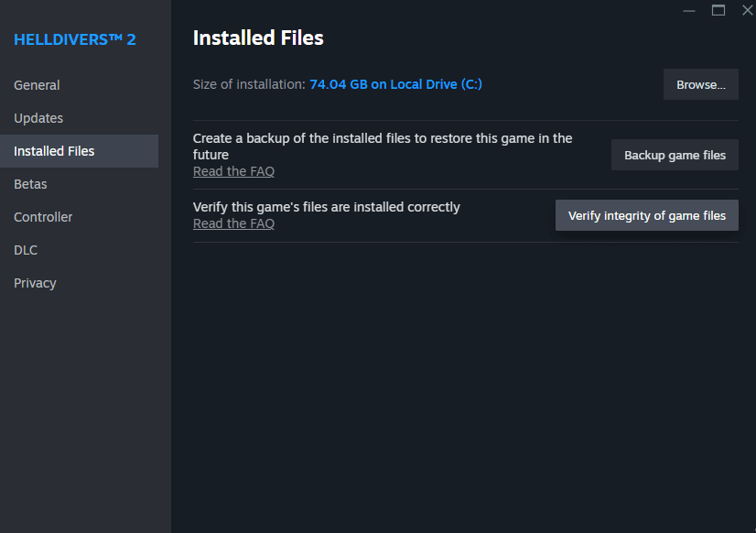Select the General settings section
Viewport: 756px width, 533px height.
click(x=37, y=84)
